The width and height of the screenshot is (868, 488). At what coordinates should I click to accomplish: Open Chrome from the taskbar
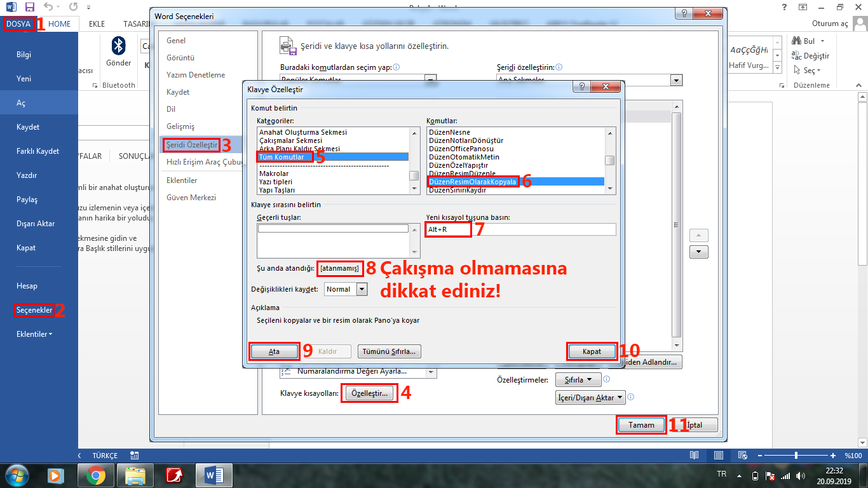(96, 475)
